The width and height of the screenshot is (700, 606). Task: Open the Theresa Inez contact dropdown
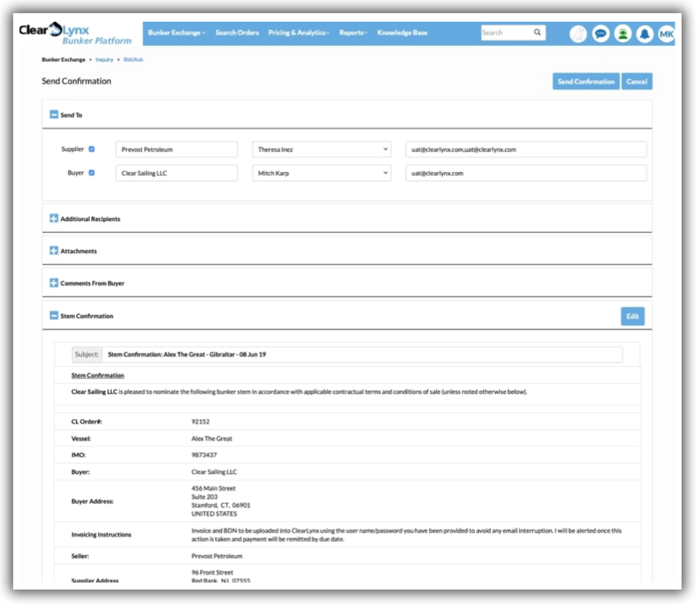point(322,149)
